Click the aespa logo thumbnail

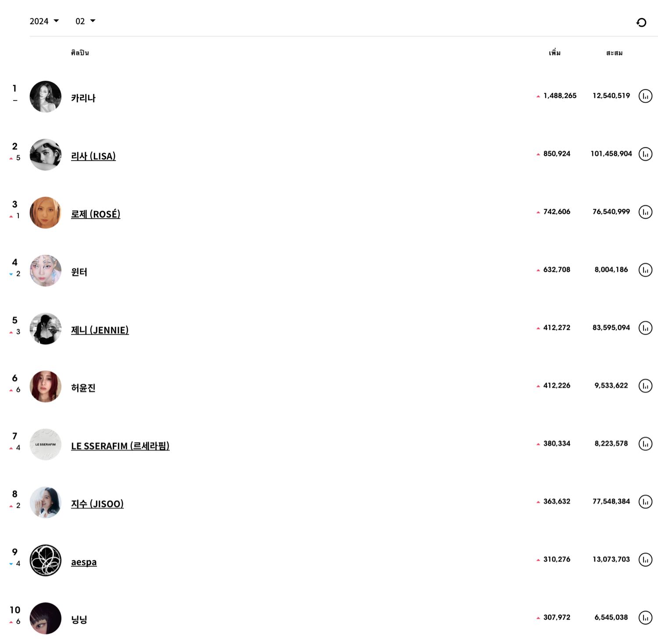(46, 560)
